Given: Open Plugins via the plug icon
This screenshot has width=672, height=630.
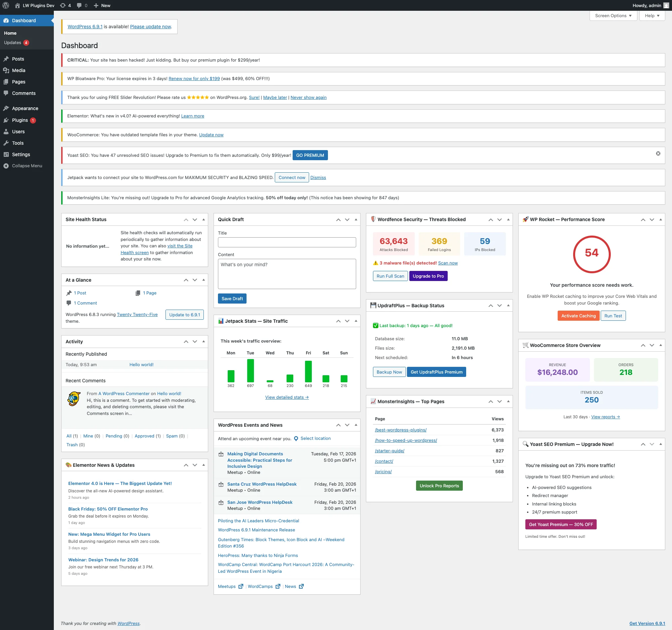Looking at the screenshot, I should (6, 120).
